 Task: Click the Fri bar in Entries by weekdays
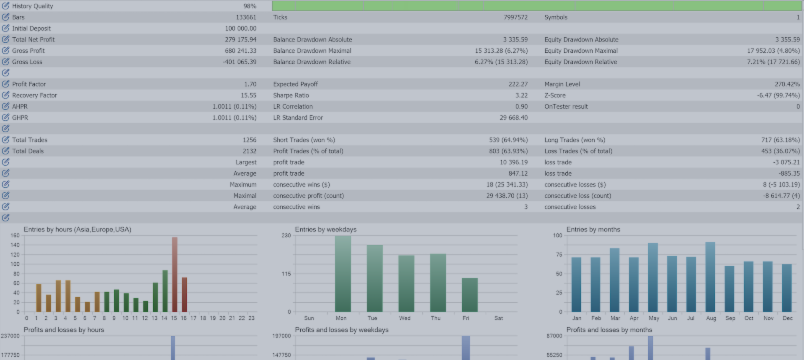pos(470,295)
